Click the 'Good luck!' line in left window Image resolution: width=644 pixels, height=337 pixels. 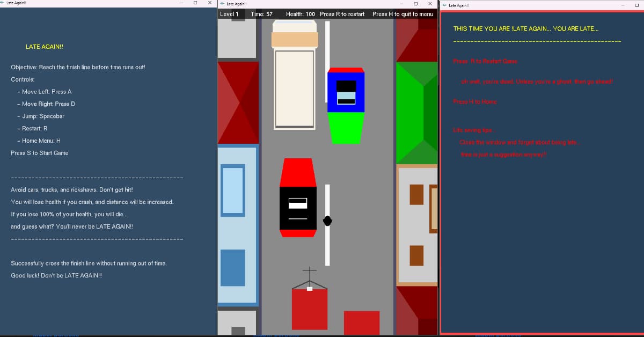click(56, 276)
